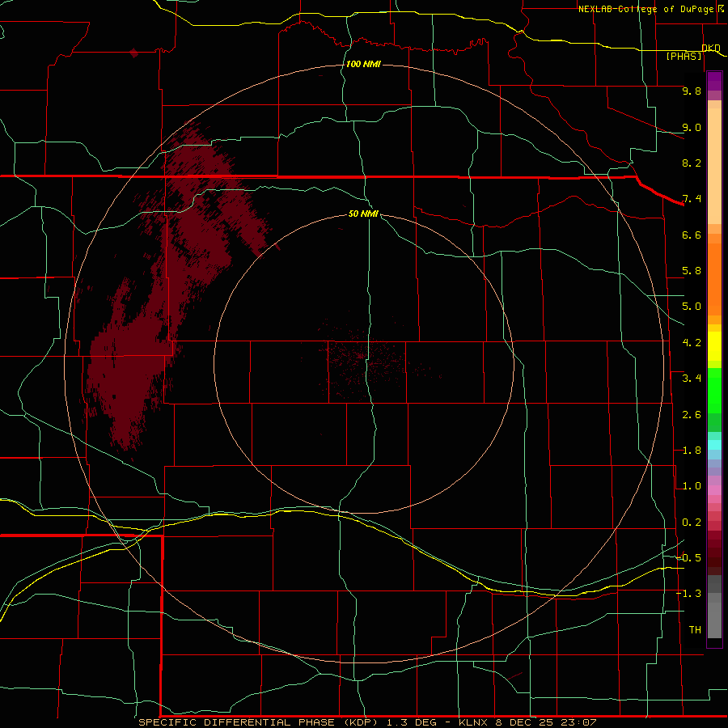The height and width of the screenshot is (728, 728).
Task: Click the [PHAS] units label
Action: click(684, 56)
